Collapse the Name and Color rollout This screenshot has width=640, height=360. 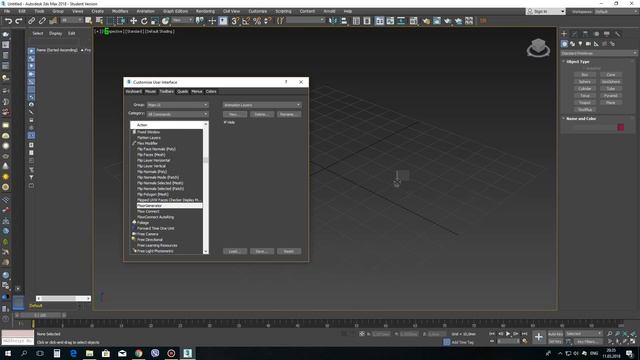point(581,119)
